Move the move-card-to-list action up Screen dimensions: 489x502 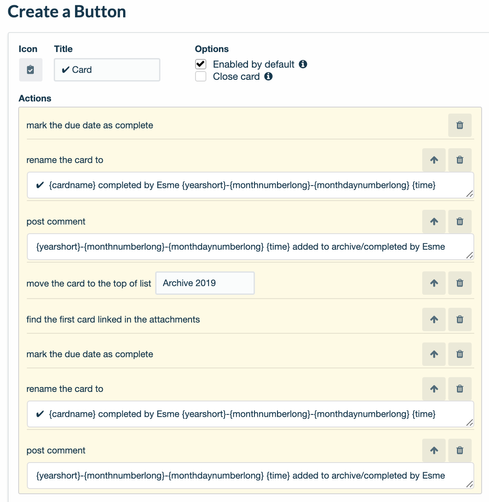tap(434, 283)
